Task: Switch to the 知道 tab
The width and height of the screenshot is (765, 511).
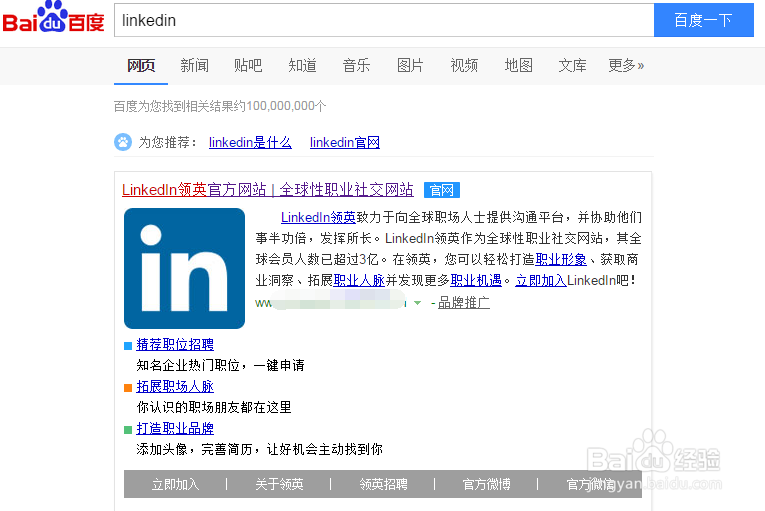Action: click(x=302, y=65)
